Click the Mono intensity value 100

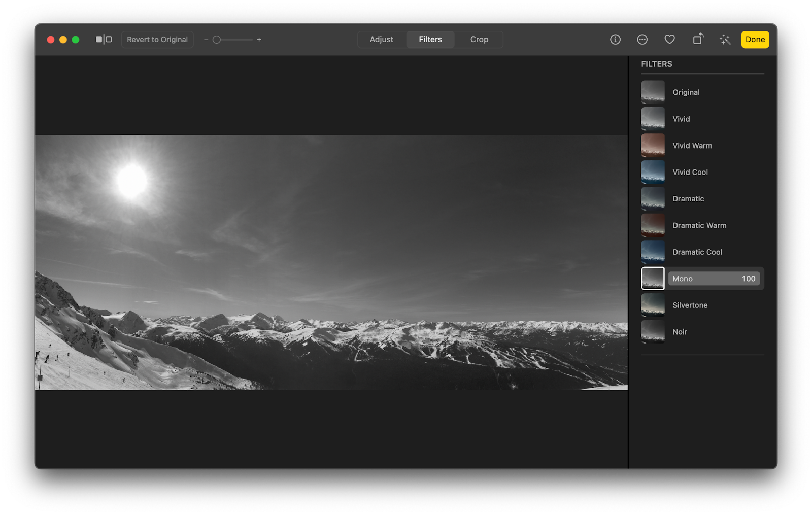point(748,278)
